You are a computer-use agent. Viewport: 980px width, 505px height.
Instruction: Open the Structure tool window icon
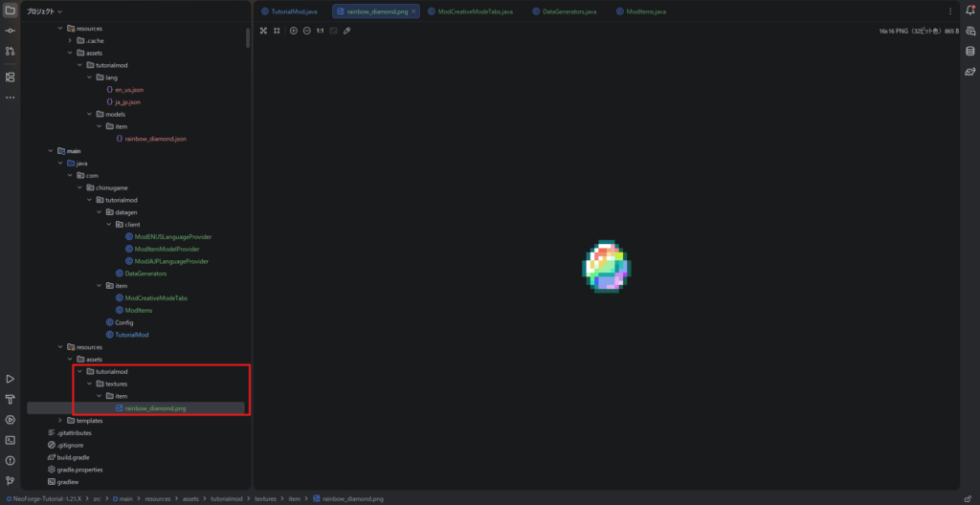click(x=10, y=77)
